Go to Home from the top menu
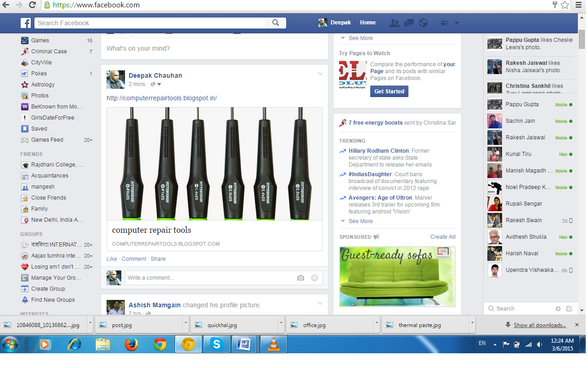Screen dimensions: 588x368 point(367,22)
